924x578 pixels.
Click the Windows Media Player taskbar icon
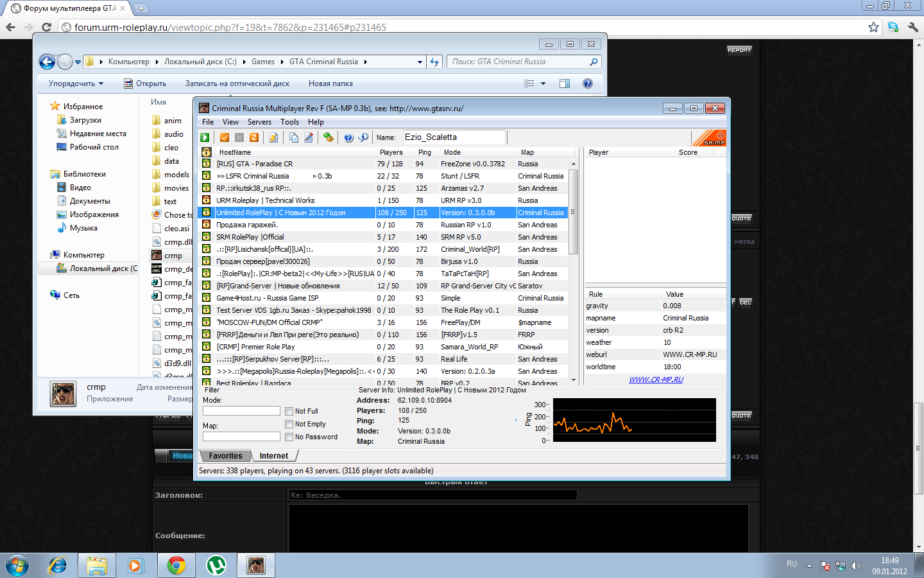click(135, 565)
